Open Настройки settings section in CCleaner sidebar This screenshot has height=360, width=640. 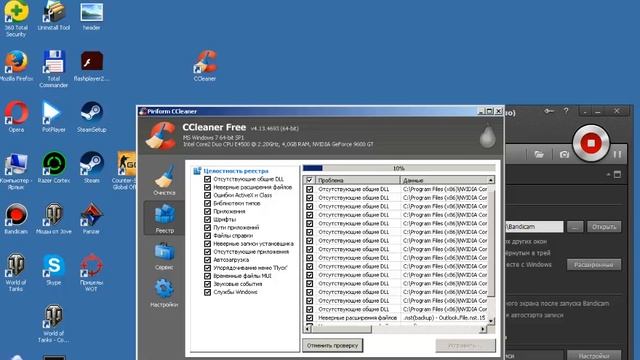point(164,293)
